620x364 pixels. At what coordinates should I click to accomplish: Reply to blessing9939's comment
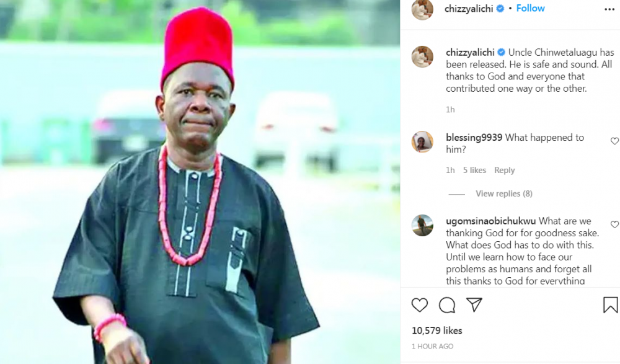[x=505, y=170]
